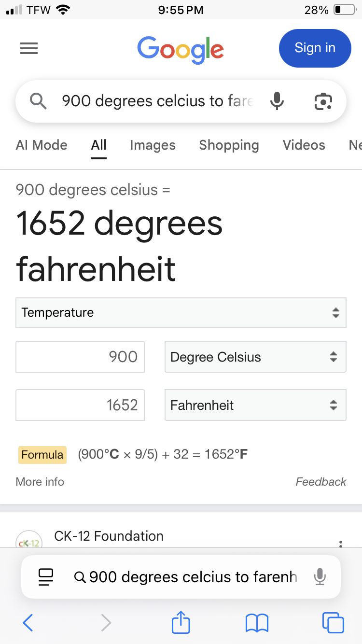Open the Degree Celsius unit dropdown

pos(255,357)
